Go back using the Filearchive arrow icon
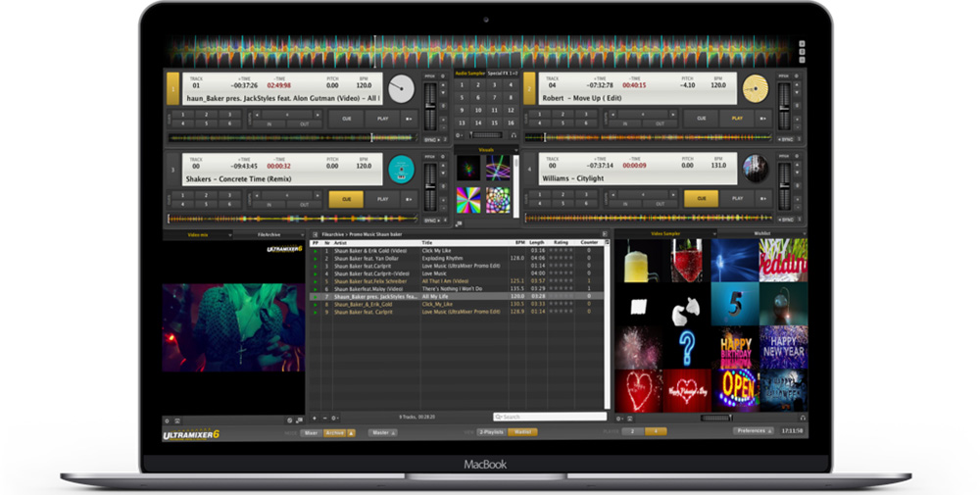The height and width of the screenshot is (495, 980). point(315,234)
